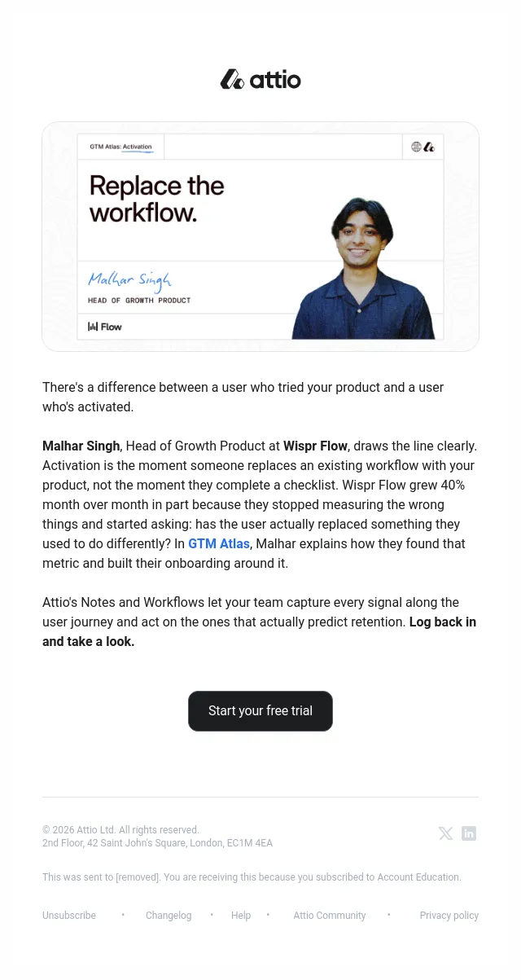The width and height of the screenshot is (521, 980).
Task: Open the Changelog footer link
Action: coord(169,916)
